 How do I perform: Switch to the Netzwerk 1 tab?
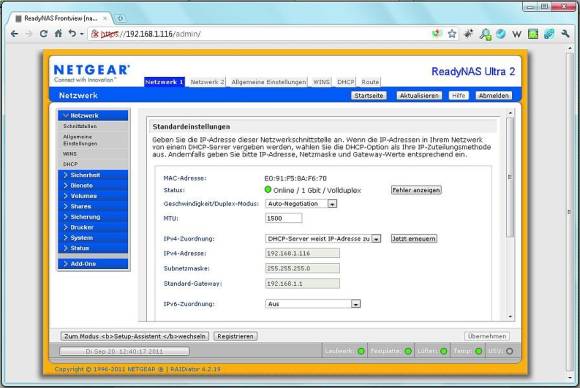pos(164,82)
